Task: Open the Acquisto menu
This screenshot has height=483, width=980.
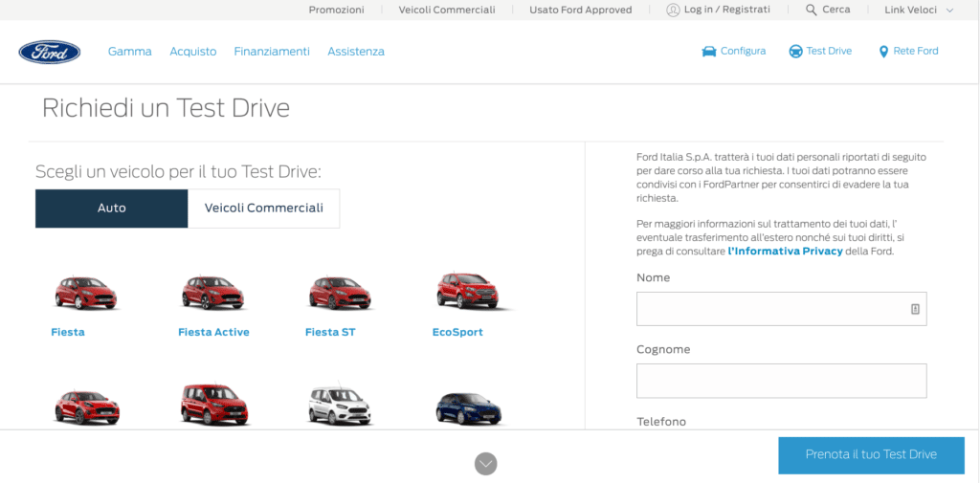Action: tap(193, 52)
